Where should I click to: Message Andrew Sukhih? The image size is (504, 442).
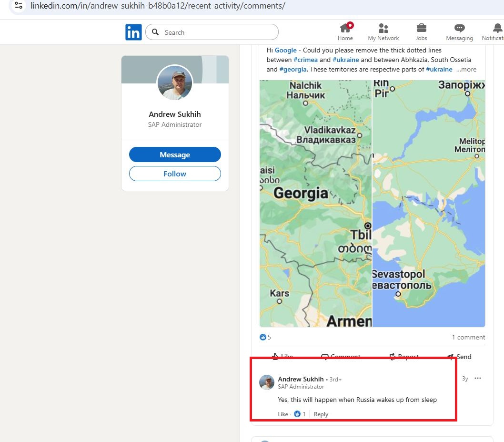175,154
